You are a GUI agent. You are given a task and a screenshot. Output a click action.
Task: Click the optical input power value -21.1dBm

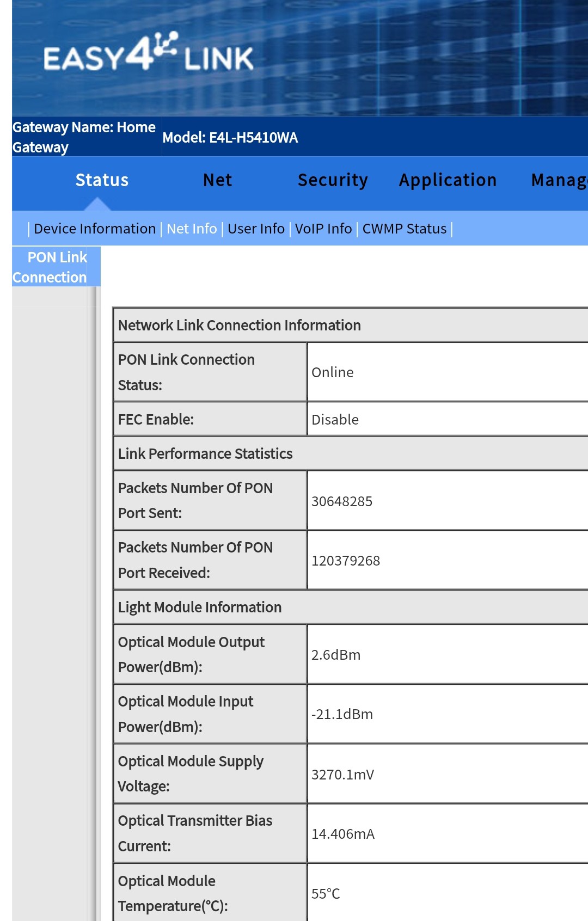pyautogui.click(x=342, y=715)
